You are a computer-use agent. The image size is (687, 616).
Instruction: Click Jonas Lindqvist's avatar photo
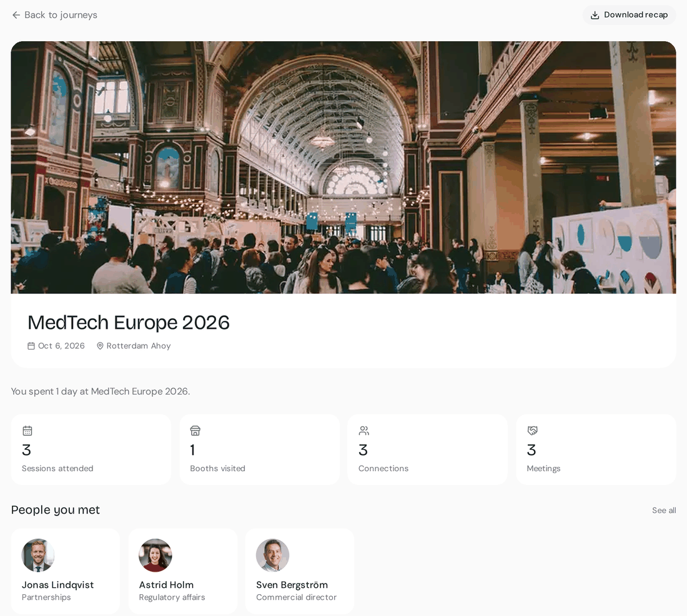(x=38, y=555)
